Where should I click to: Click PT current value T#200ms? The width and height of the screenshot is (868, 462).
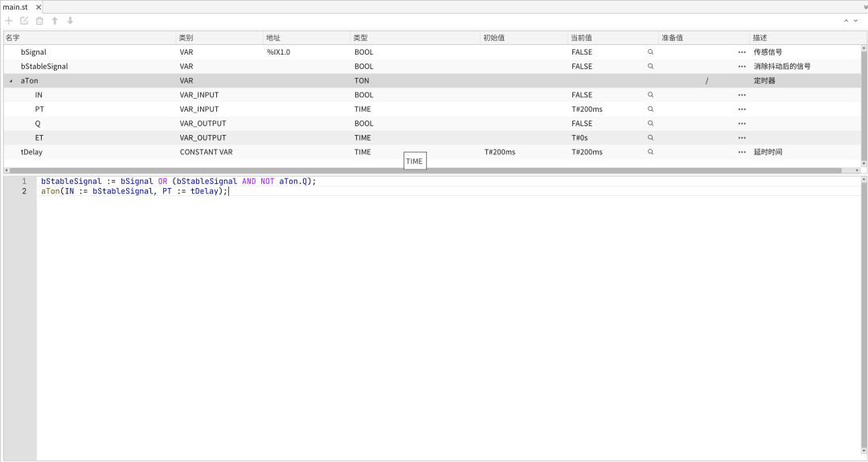click(587, 109)
